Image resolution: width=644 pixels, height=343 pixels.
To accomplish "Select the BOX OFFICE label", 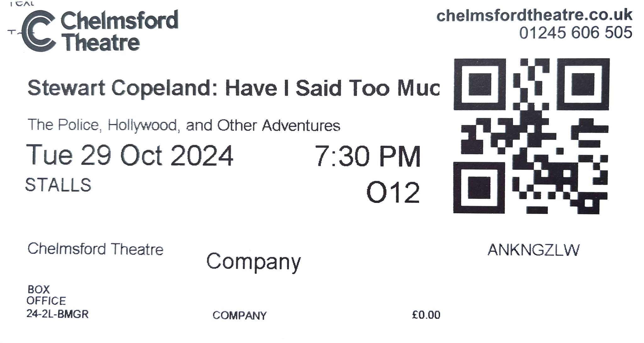I will pyautogui.click(x=46, y=295).
